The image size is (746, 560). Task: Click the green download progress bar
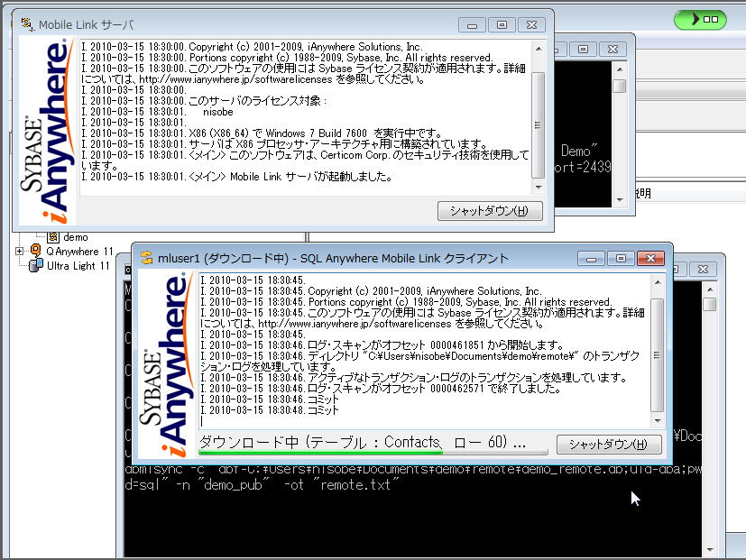(372, 453)
